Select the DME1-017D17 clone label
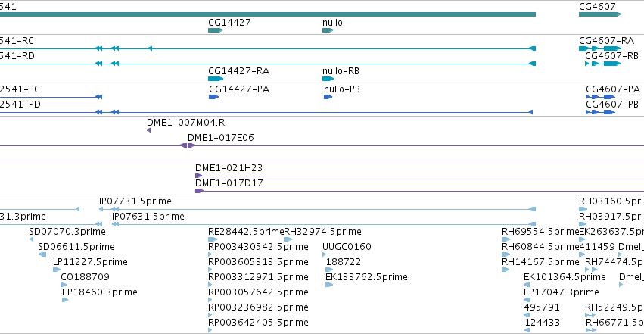Viewport: 644px width, 334px height. [229, 183]
